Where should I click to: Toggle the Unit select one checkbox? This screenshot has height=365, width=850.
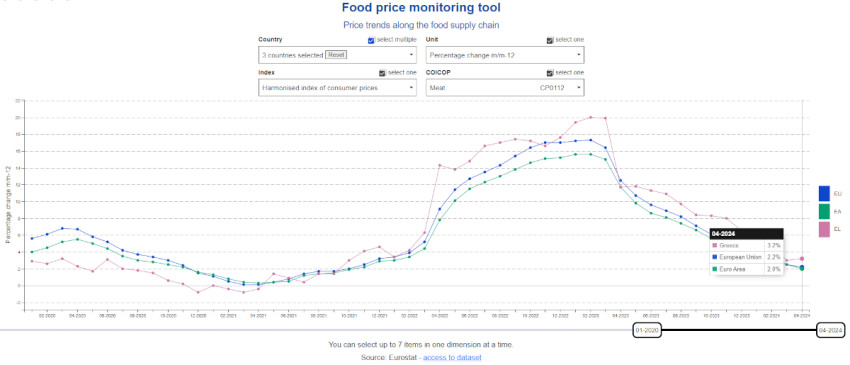550,40
